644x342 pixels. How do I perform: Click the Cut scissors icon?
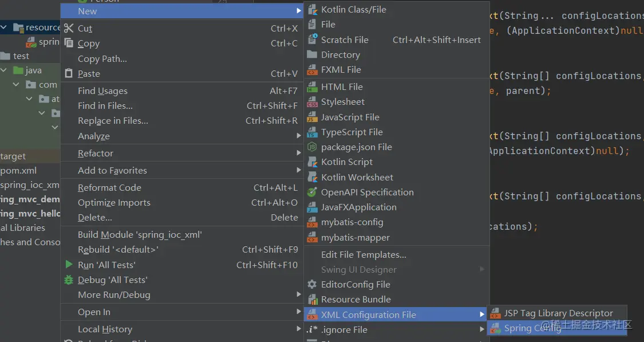(69, 28)
